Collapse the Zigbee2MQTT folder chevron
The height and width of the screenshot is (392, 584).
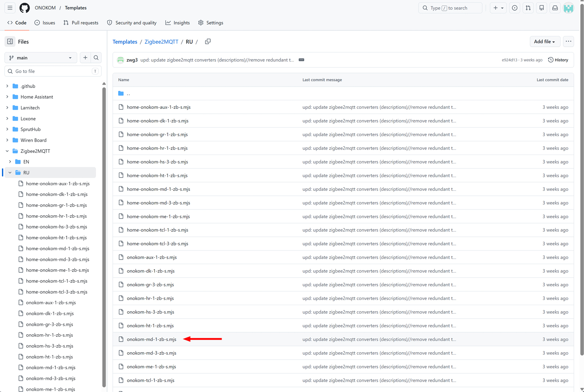7,151
